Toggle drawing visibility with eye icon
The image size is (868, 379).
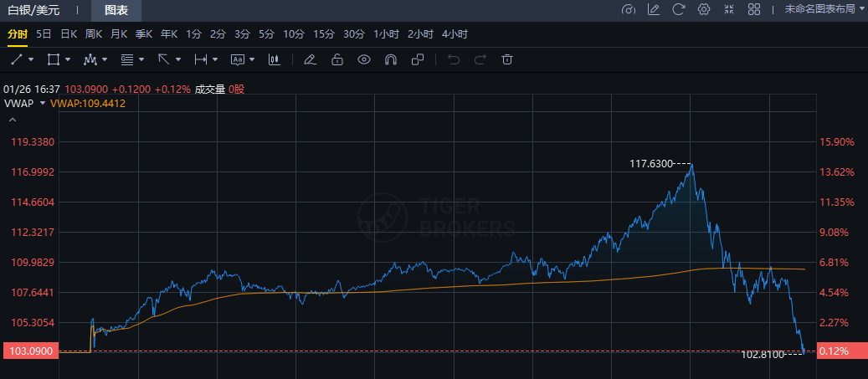click(363, 59)
